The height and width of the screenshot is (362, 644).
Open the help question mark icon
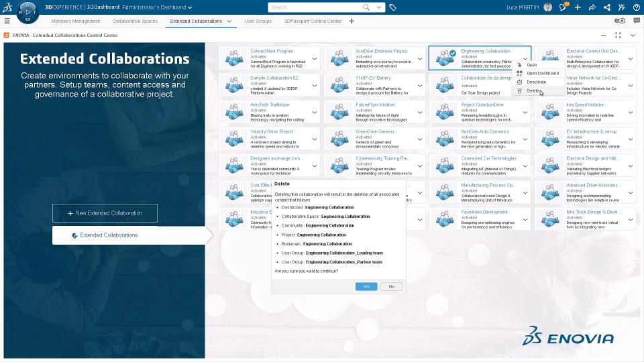click(636, 7)
